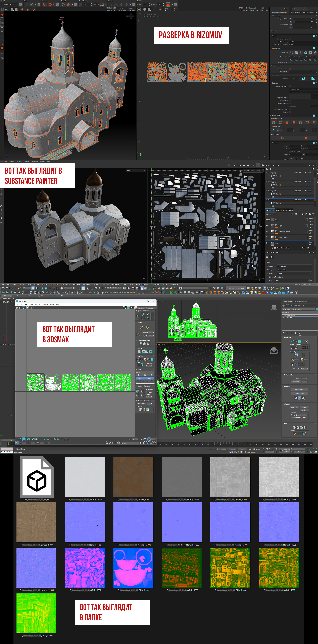Click the Diffuse_1.1002 brown texture thumbnail
318x644 pixels.
[x=133, y=477]
